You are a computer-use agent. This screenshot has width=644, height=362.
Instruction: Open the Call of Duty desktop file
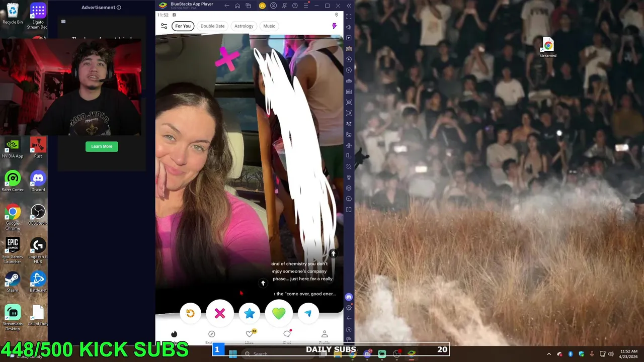[38, 316]
